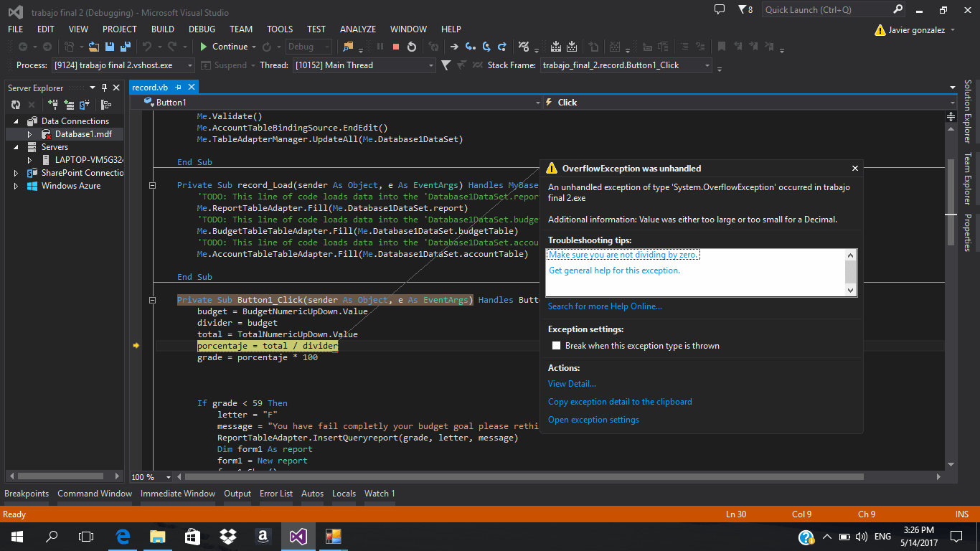The height and width of the screenshot is (551, 980).
Task: Pin the Server Explorer panel
Action: [104, 88]
